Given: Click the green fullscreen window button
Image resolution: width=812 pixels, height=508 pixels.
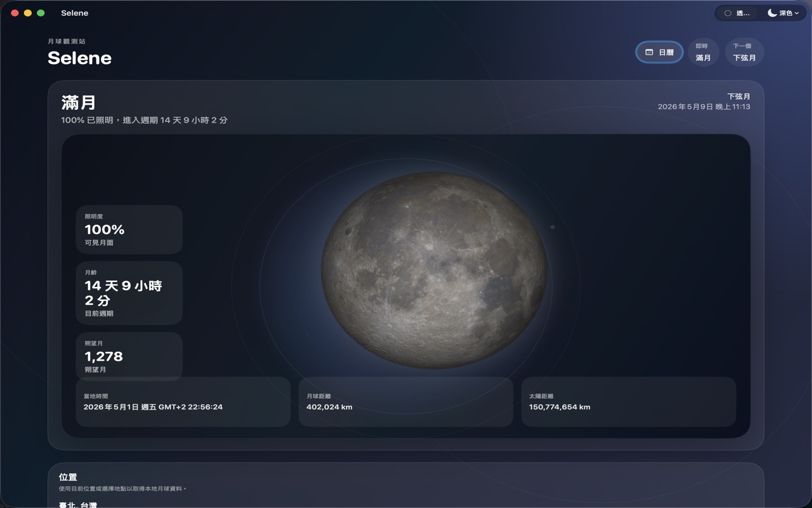Looking at the screenshot, I should tap(41, 13).
